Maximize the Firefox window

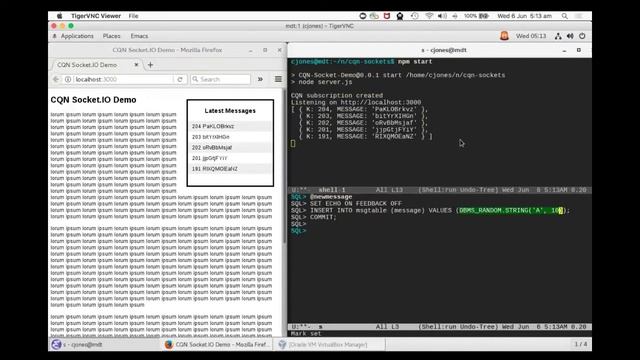click(x=265, y=50)
